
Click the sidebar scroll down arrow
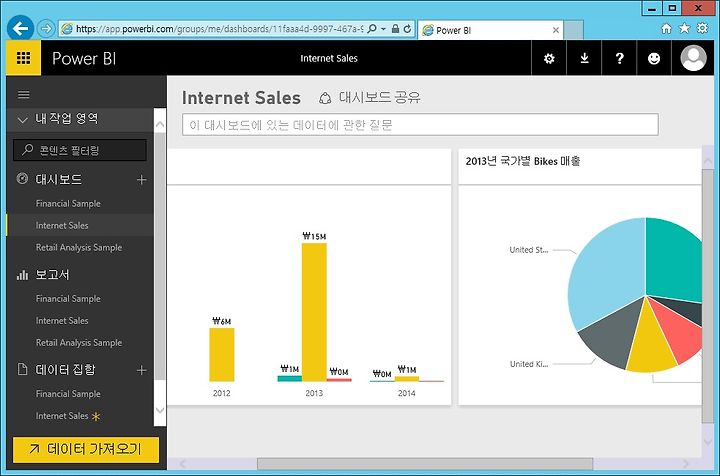click(x=160, y=410)
